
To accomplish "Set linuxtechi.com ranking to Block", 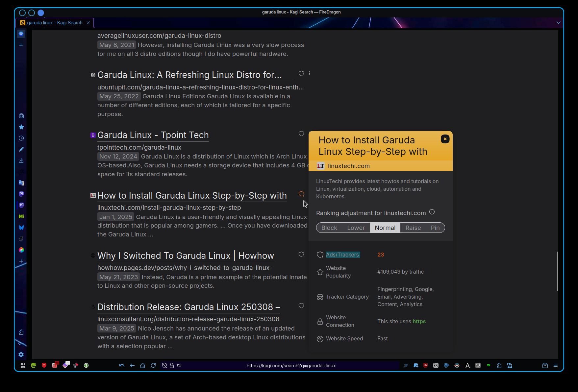I will 329,228.
